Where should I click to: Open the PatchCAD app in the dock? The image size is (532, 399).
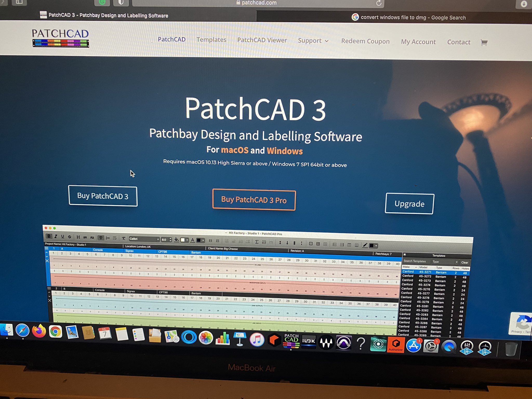click(x=291, y=341)
